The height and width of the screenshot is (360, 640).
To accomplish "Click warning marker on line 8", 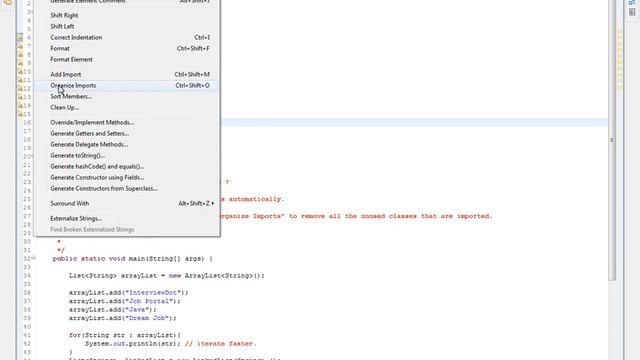I will [20, 55].
